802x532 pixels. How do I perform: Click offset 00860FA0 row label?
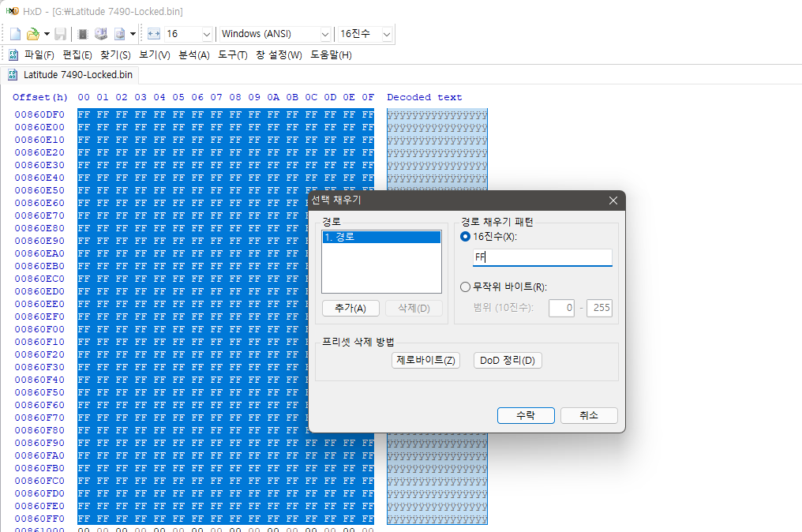(x=39, y=455)
